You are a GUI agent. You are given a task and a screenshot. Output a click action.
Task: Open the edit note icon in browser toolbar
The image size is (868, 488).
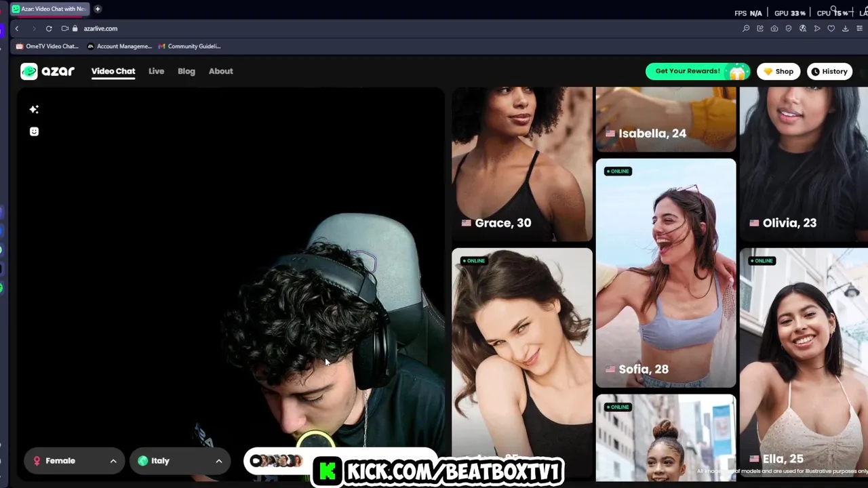pos(760,28)
